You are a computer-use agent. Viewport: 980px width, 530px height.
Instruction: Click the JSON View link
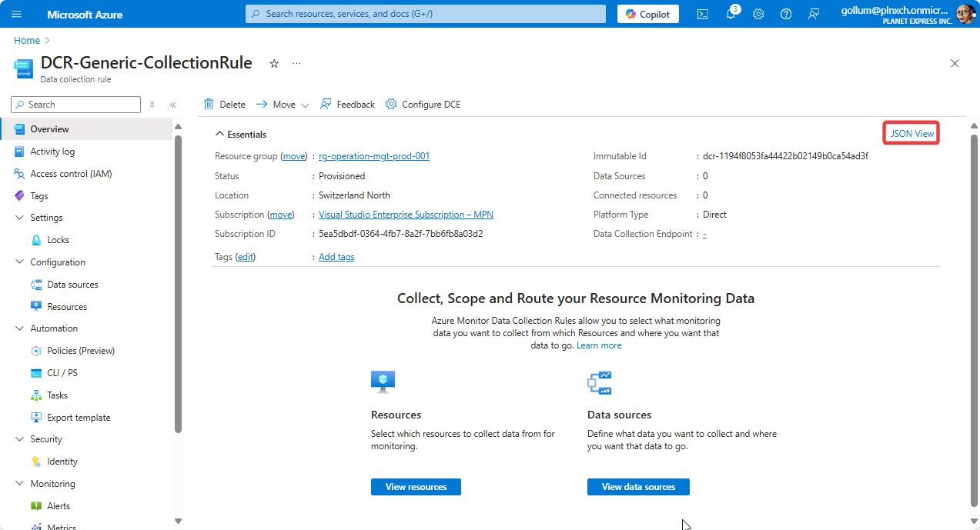911,134
